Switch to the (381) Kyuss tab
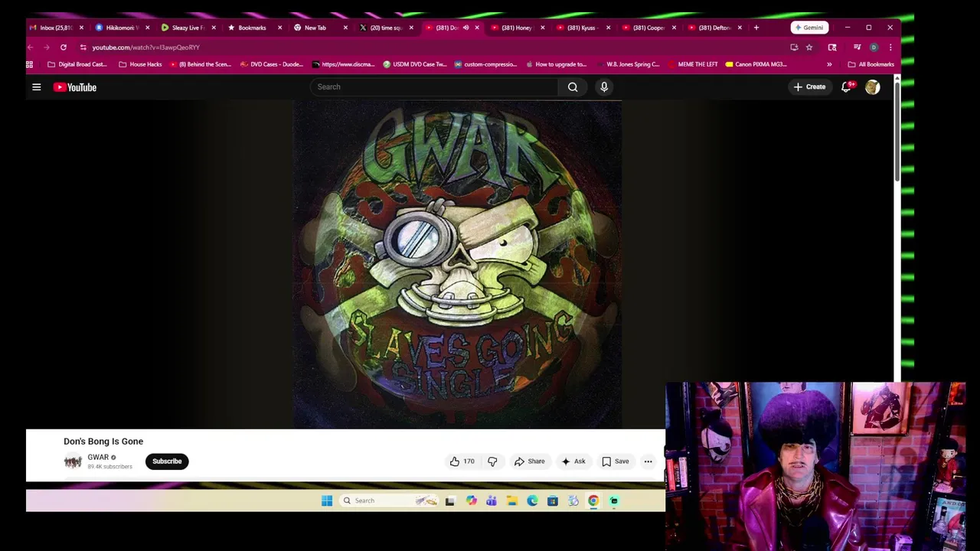Image resolution: width=980 pixels, height=551 pixels. click(582, 28)
